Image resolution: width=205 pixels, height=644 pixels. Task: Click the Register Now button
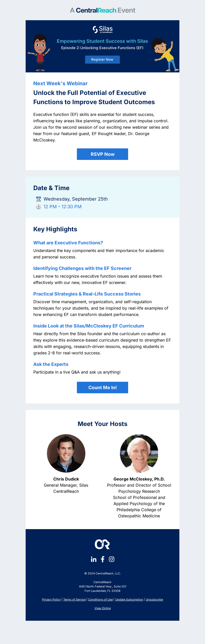pyautogui.click(x=102, y=60)
